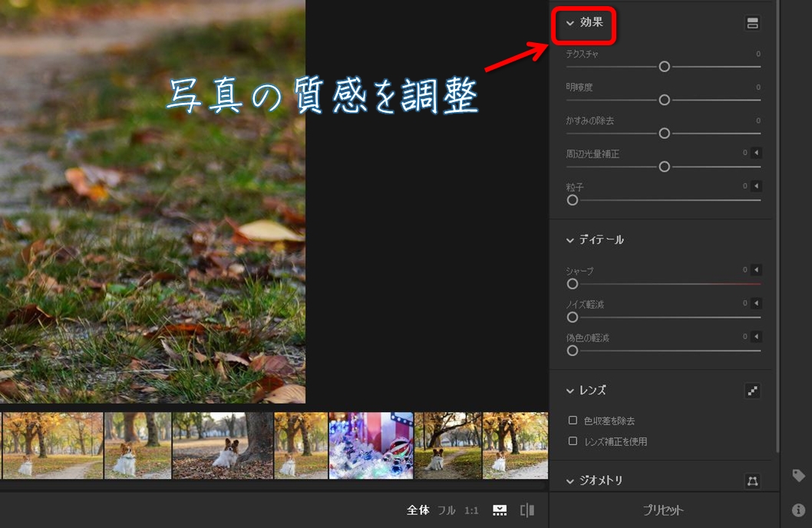Screen dimensions: 812x528
Task: Enable the 色収差を除去 checkbox
Action: pos(573,421)
